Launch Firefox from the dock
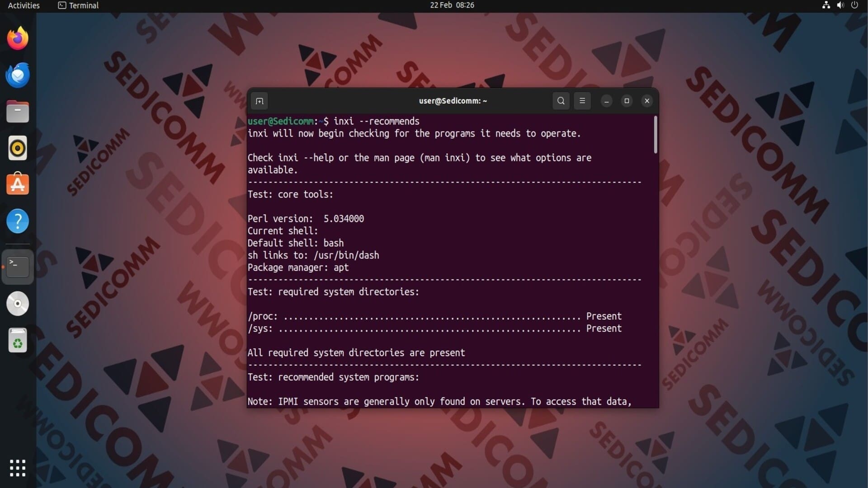Screen dimensions: 868x488 point(18,38)
